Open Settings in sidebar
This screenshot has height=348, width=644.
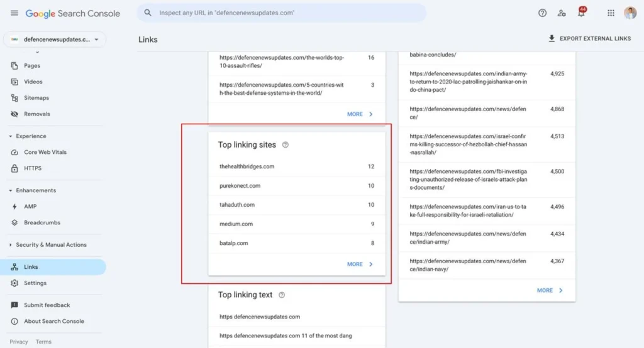(35, 283)
